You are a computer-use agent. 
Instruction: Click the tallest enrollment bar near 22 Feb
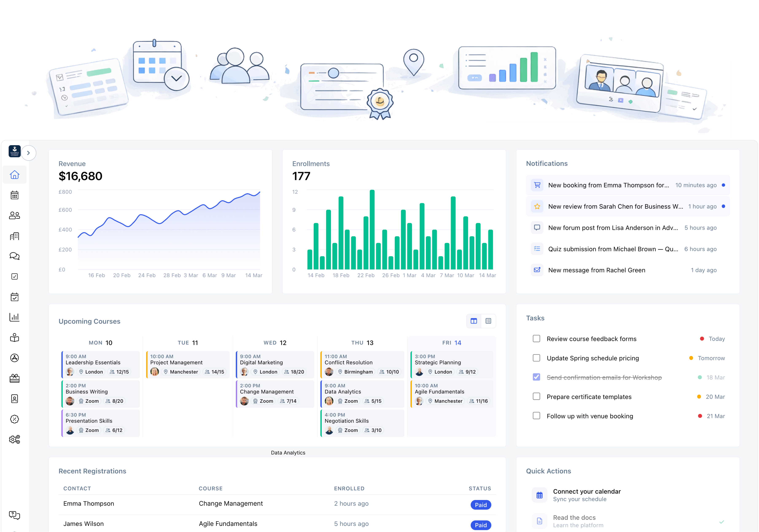[x=372, y=229]
